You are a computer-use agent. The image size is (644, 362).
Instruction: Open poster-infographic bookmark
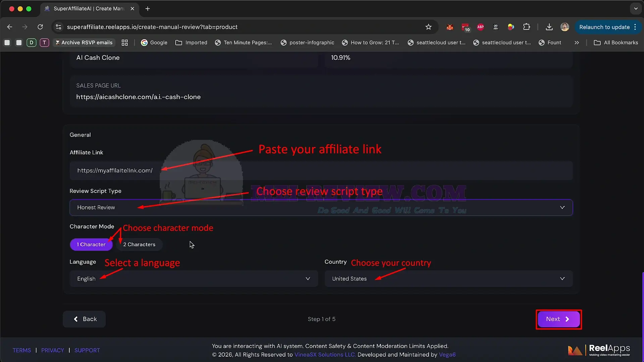[307, 43]
